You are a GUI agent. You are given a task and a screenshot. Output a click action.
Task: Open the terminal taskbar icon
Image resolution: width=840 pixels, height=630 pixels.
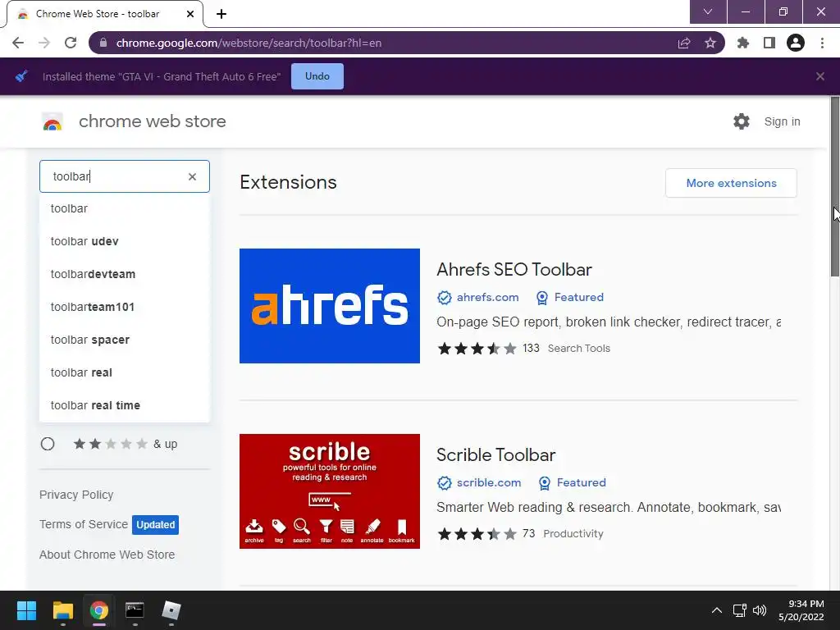click(x=135, y=610)
